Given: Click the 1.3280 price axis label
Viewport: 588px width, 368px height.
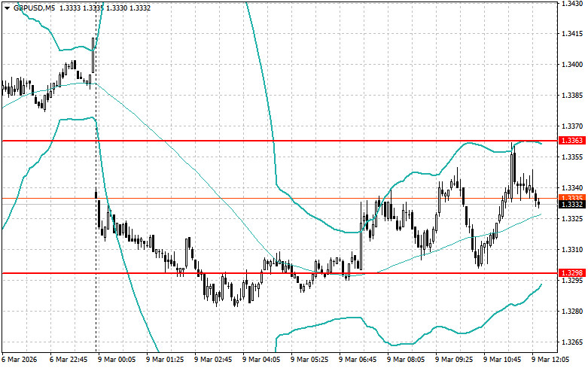Looking at the screenshot, I should point(572,311).
